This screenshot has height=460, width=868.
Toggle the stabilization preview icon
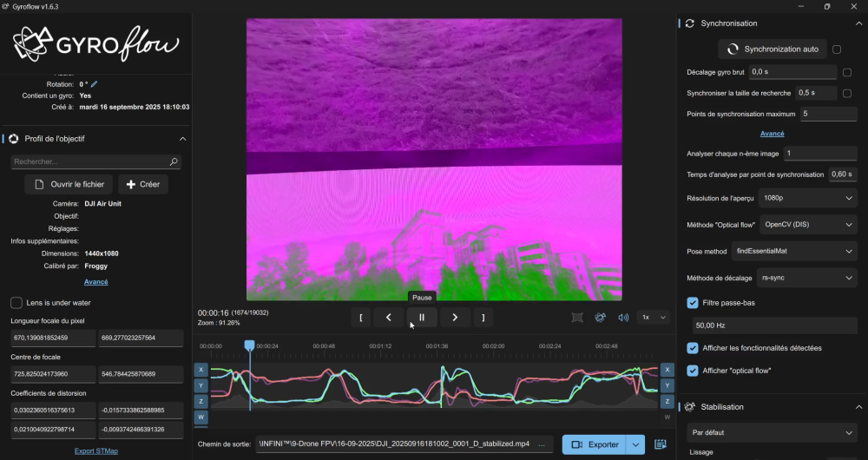600,318
